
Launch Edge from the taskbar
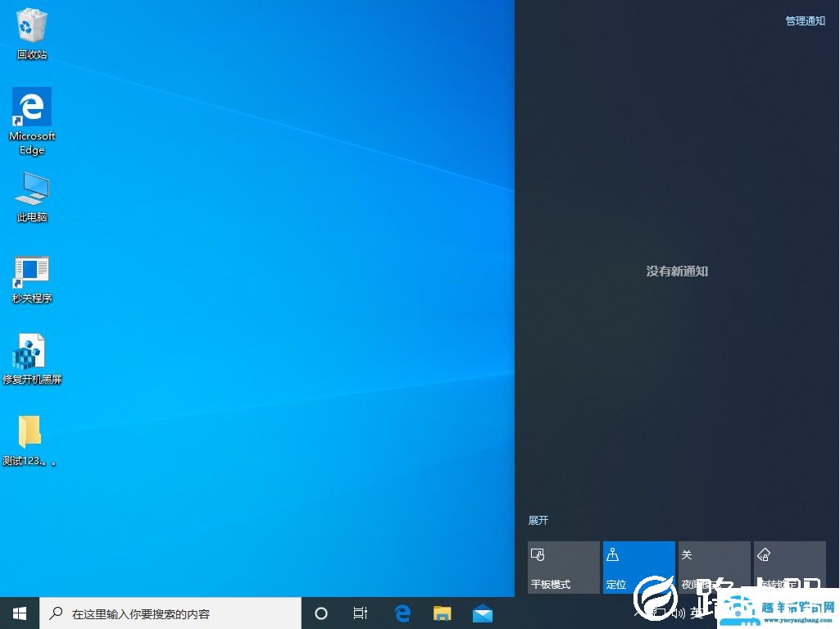[402, 613]
